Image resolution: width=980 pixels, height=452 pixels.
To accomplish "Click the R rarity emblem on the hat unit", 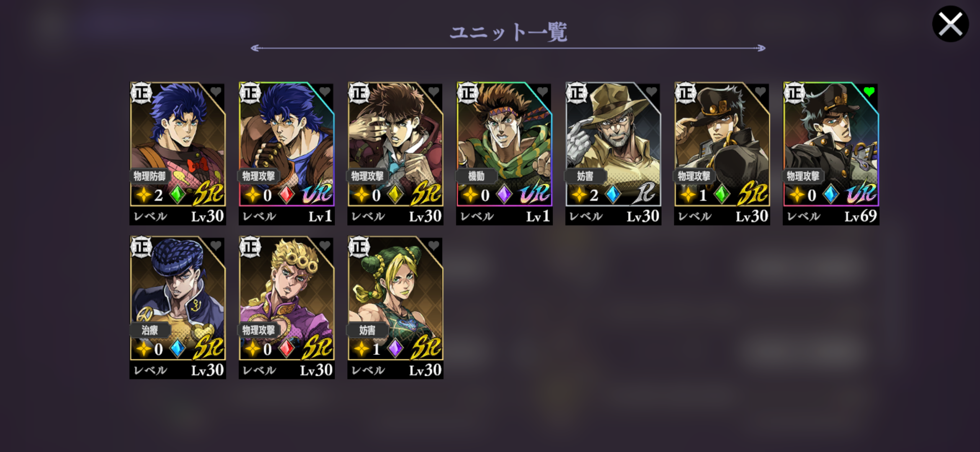I will tap(644, 193).
